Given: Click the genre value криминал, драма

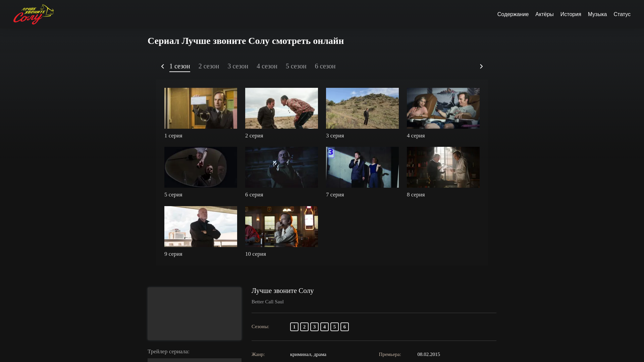Looking at the screenshot, I should point(308,354).
